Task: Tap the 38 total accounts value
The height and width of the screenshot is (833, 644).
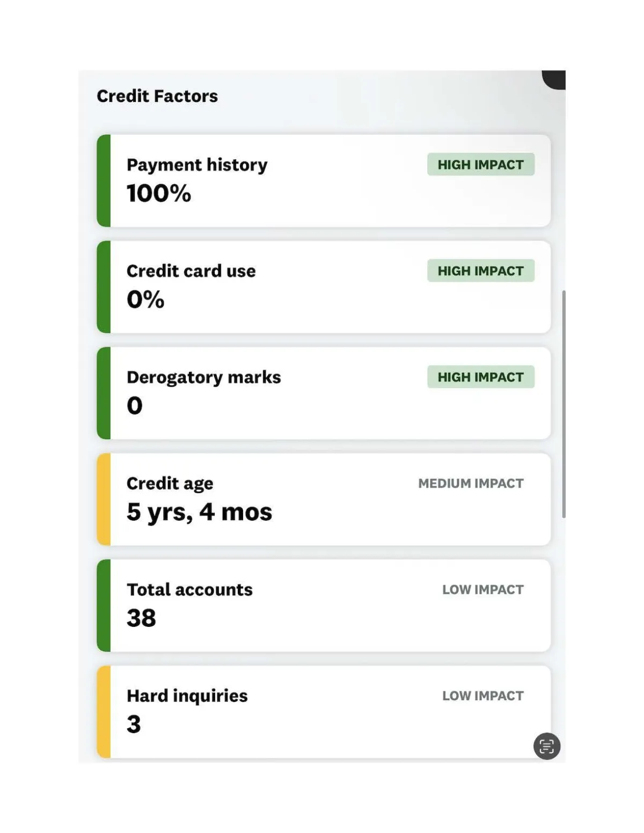Action: click(141, 618)
